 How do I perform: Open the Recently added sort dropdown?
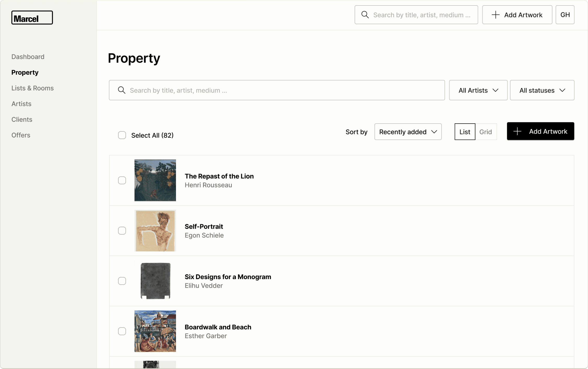[408, 132]
